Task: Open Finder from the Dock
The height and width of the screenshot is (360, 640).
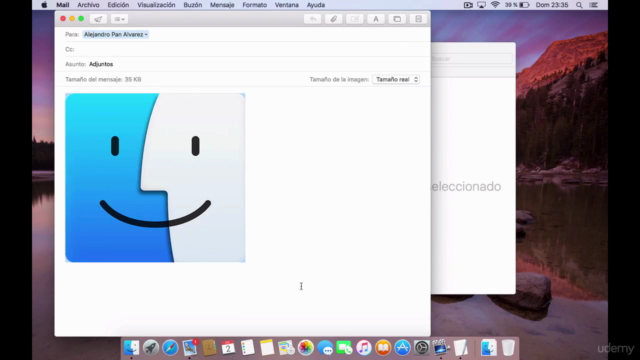Action: (x=131, y=348)
